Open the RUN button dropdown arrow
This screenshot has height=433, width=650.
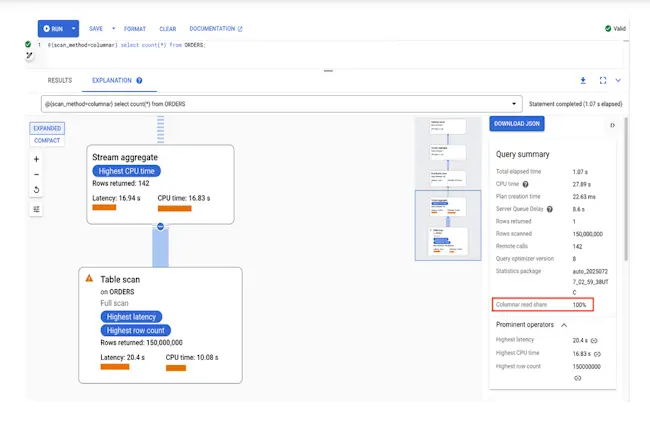[73, 29]
